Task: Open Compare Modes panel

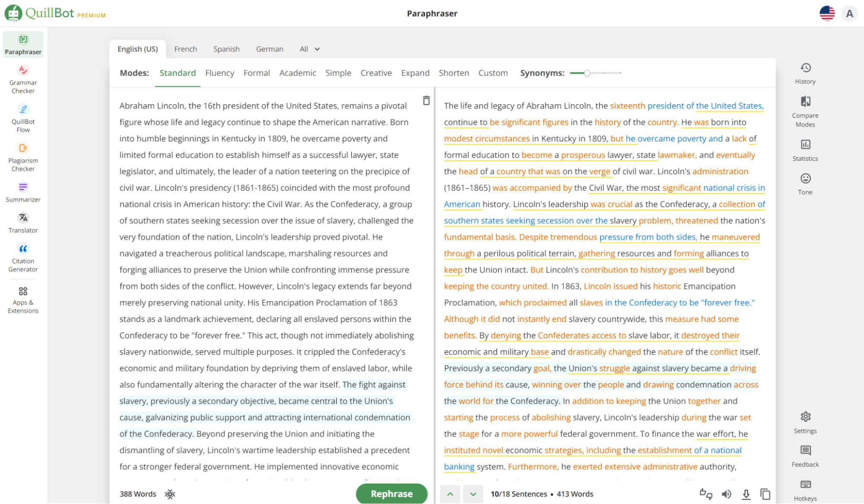Action: coord(805,111)
